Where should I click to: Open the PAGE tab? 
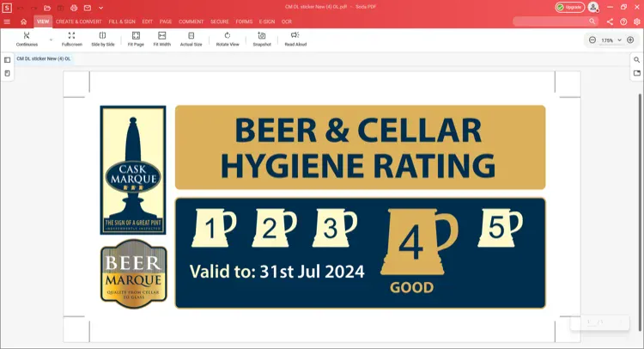pyautogui.click(x=166, y=21)
